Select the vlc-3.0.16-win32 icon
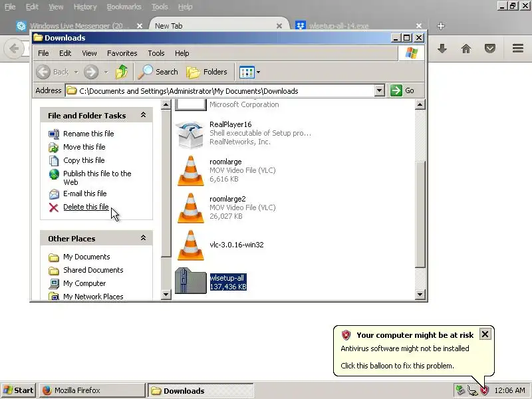532x399 pixels. [190, 245]
